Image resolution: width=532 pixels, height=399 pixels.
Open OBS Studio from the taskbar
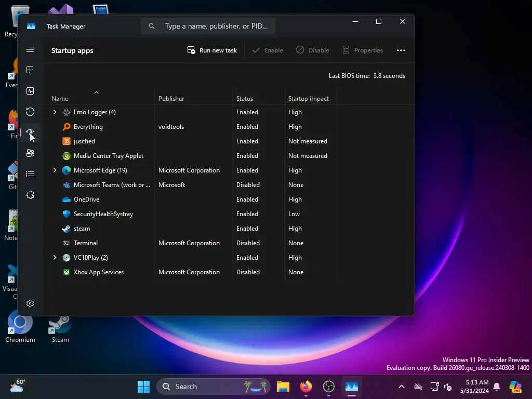pos(328,387)
